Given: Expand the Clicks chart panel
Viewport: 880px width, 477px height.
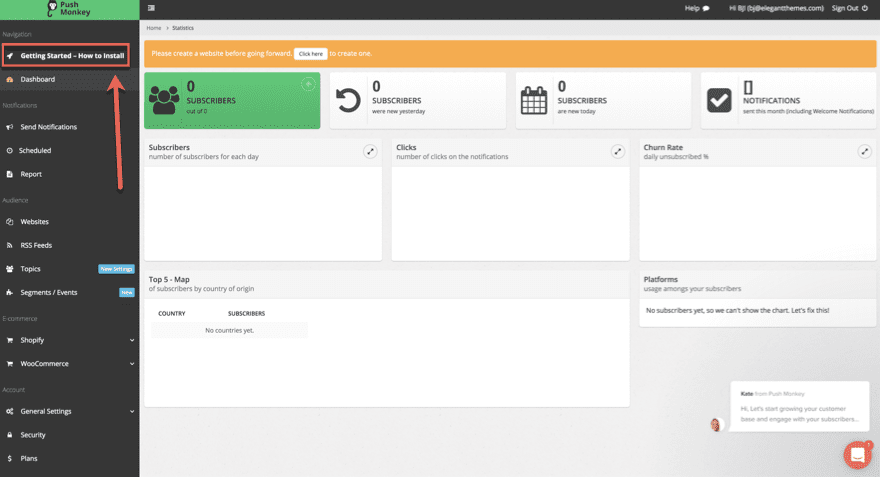Looking at the screenshot, I should click(617, 151).
